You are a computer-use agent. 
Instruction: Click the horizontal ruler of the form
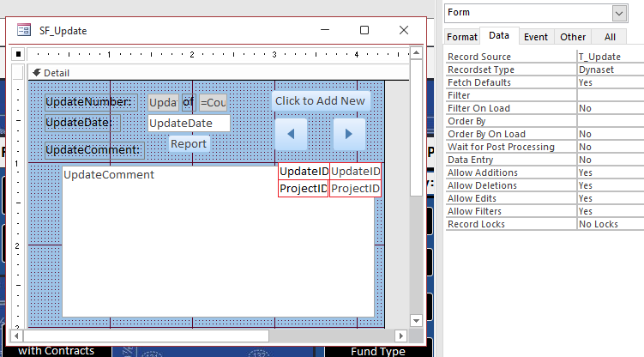(219, 54)
